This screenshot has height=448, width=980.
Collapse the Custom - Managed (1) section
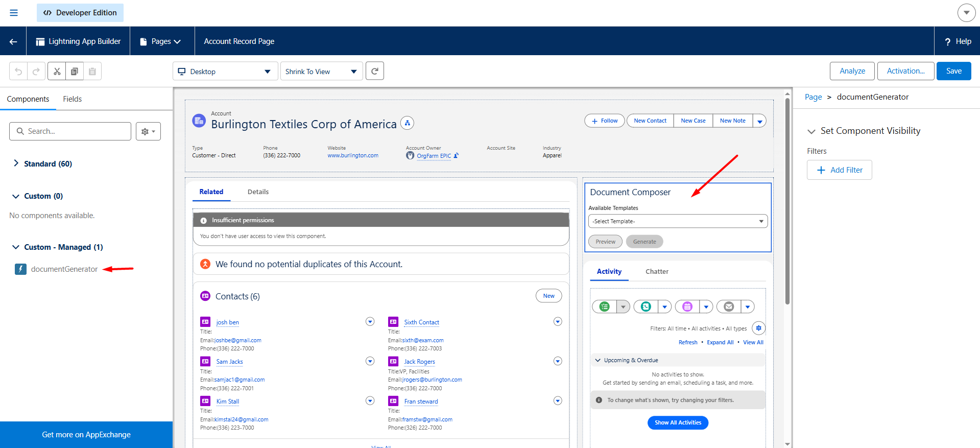(16, 247)
